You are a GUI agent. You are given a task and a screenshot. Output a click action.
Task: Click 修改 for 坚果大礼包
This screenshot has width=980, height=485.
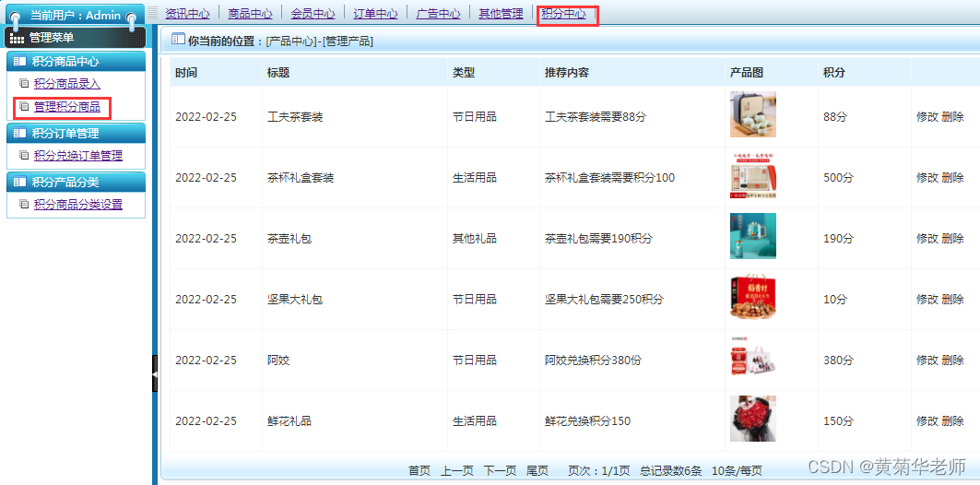[x=927, y=300]
